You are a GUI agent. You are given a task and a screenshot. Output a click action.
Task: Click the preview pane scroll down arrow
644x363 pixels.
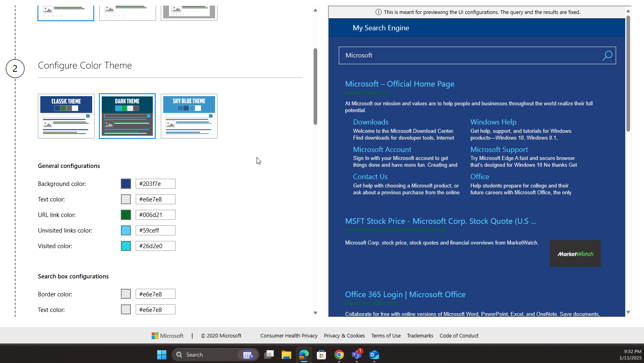628,312
